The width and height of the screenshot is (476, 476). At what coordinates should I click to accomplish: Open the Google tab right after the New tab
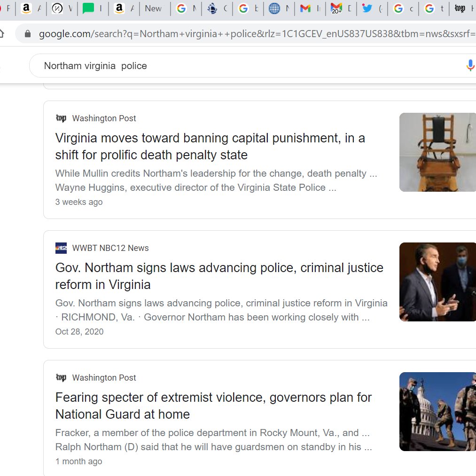click(x=186, y=8)
